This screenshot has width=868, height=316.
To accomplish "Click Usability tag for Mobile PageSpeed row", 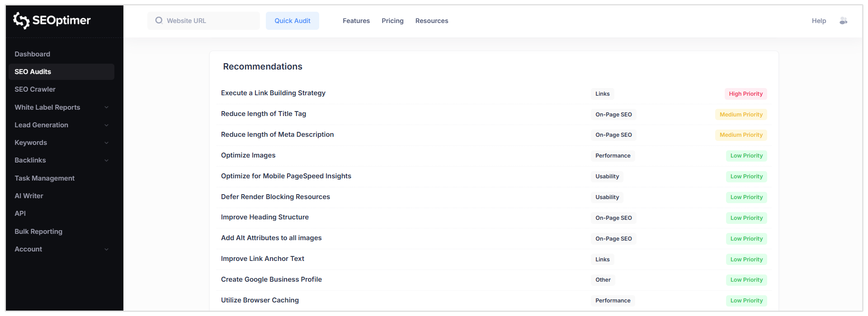I will pos(607,177).
